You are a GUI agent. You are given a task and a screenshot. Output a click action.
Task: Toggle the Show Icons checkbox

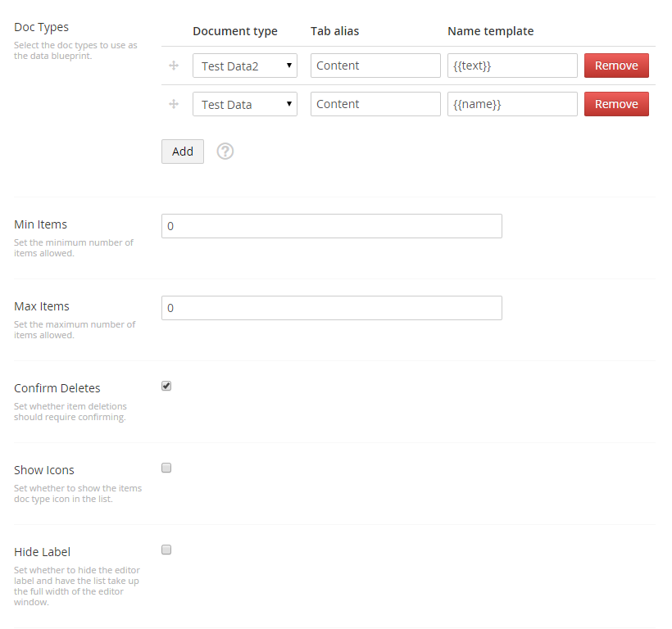click(166, 468)
